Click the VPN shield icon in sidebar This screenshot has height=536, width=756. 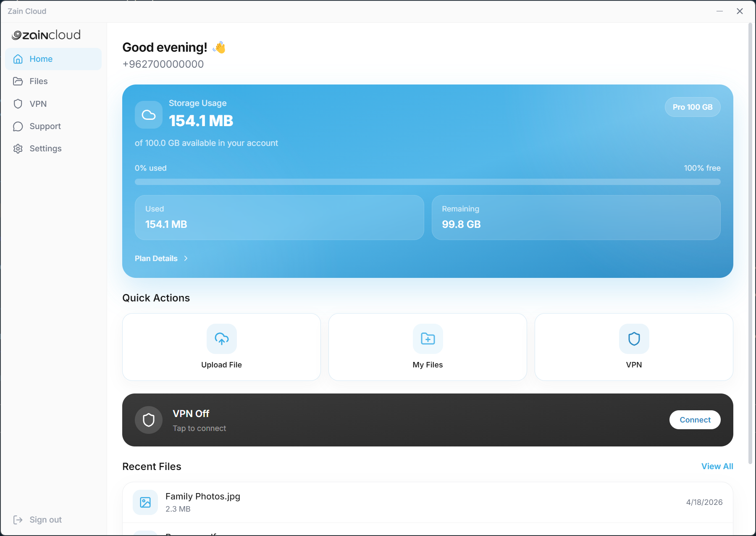[18, 104]
